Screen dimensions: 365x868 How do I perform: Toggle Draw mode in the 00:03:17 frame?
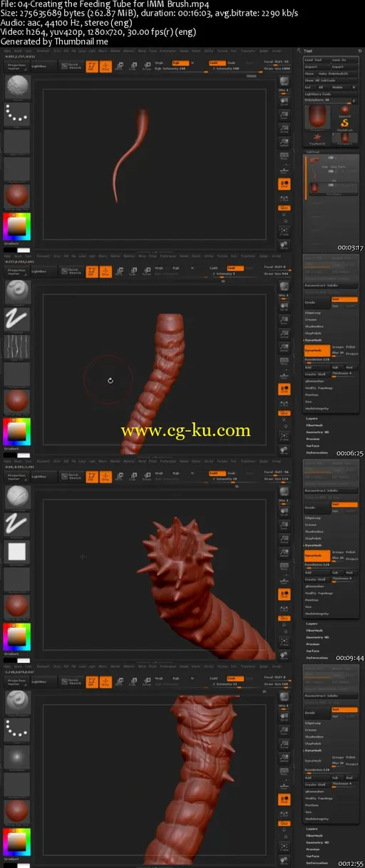106,66
